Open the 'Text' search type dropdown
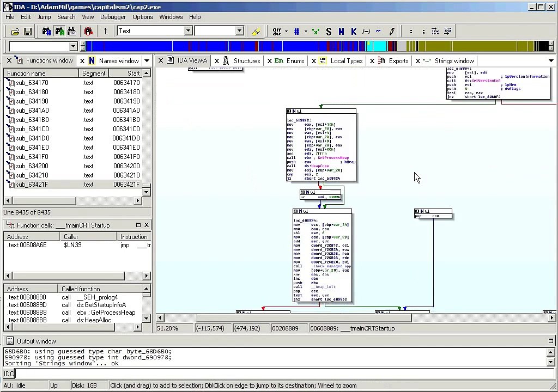558x392 pixels. [189, 31]
